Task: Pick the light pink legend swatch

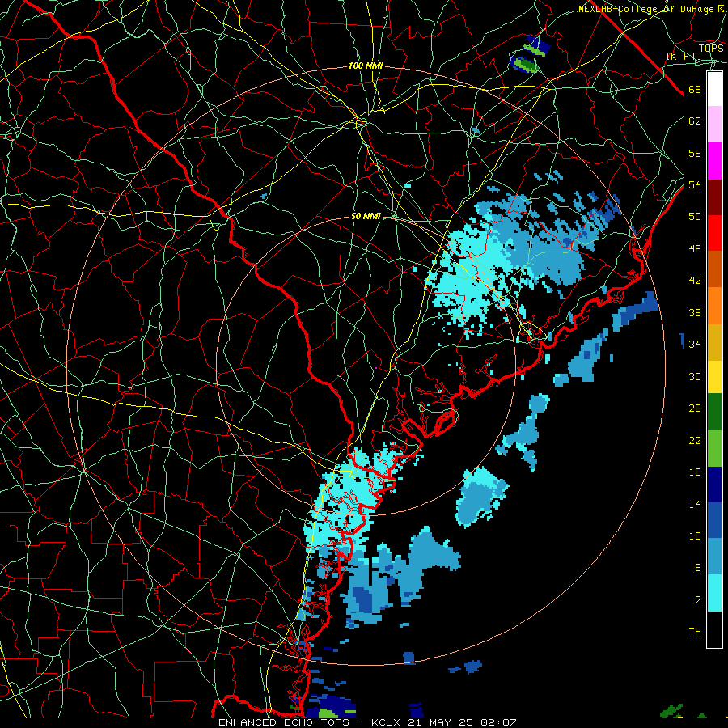Action: [x=714, y=124]
